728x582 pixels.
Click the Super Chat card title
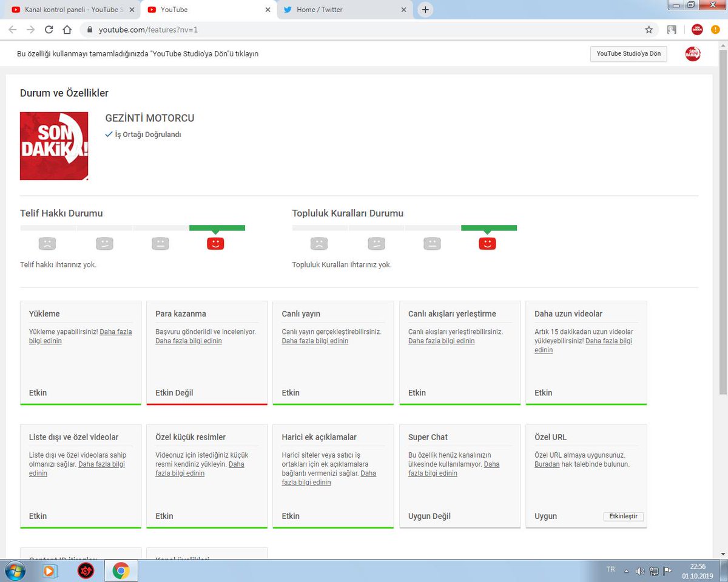click(428, 437)
